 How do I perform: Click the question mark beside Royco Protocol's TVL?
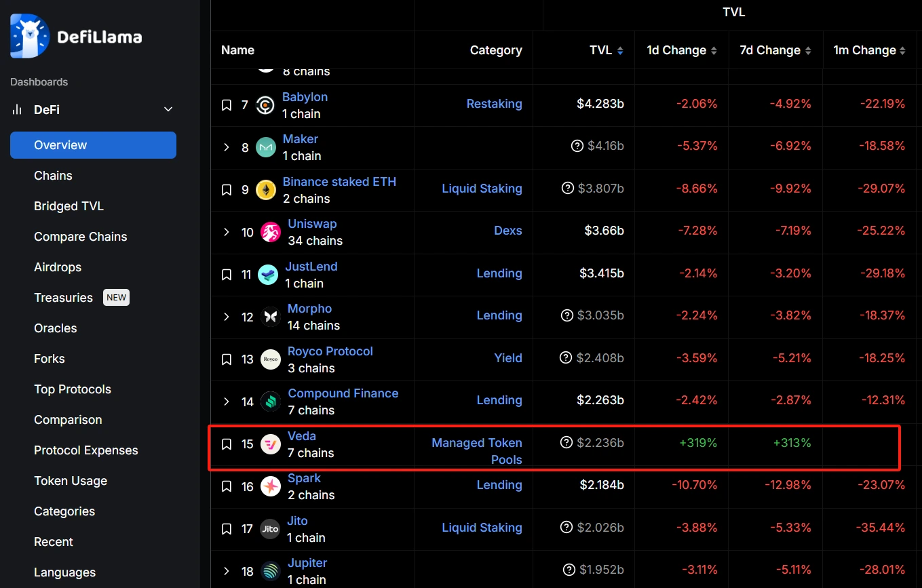coord(566,357)
